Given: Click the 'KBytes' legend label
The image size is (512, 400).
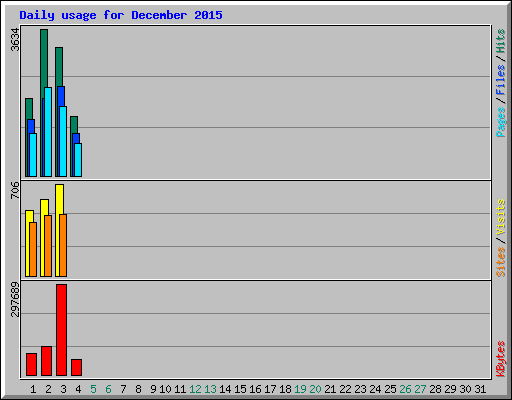Looking at the screenshot, I should (x=501, y=359).
